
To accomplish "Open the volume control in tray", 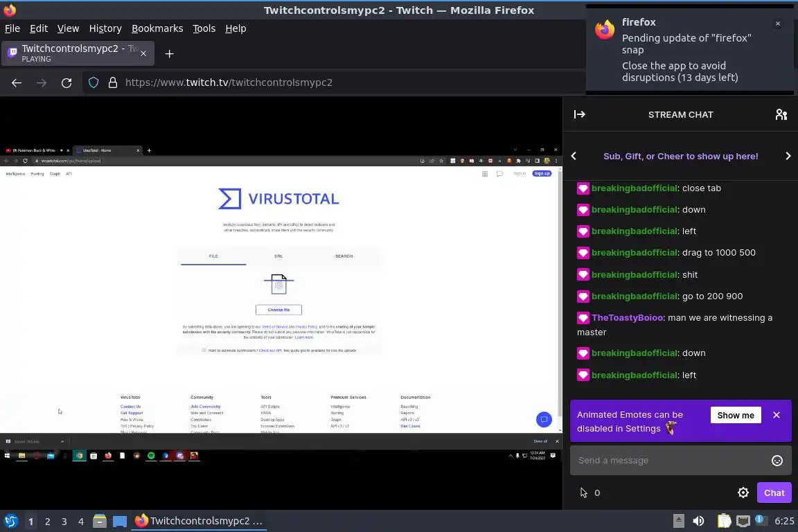I will (x=698, y=521).
